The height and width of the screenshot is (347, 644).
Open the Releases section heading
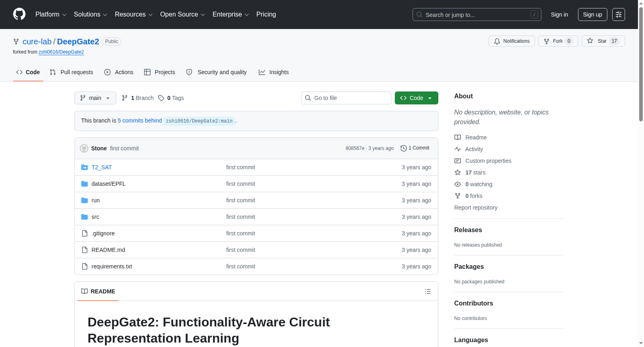pyautogui.click(x=468, y=230)
